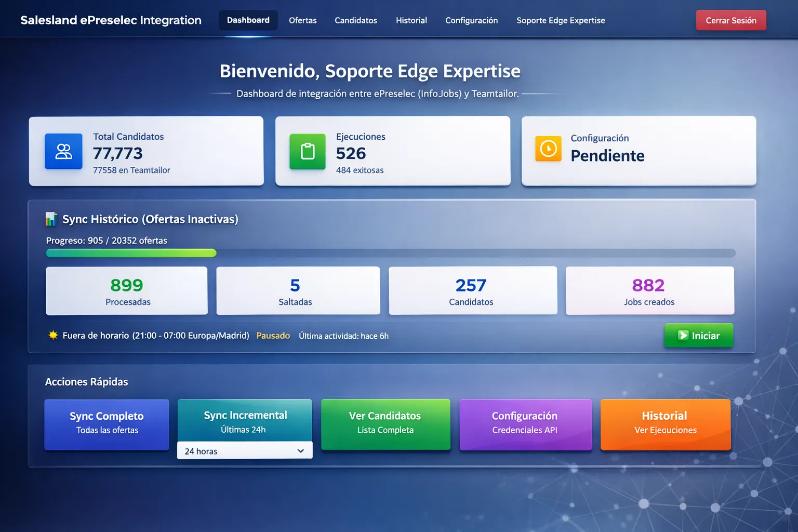Select the Ejecuciones clipboard icon
Image resolution: width=798 pixels, height=532 pixels.
(x=307, y=151)
